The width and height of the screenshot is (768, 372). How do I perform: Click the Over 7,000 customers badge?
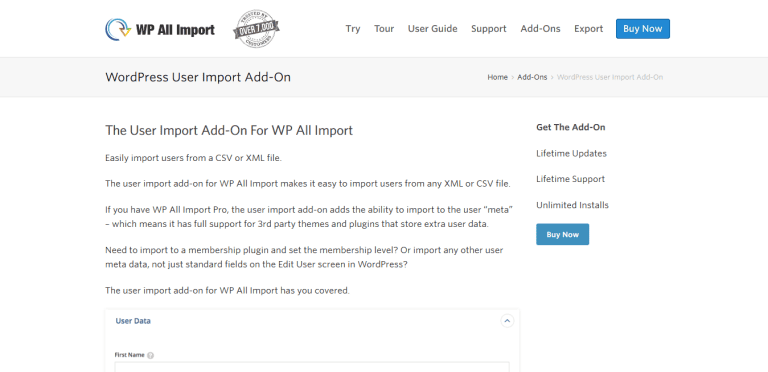tap(256, 29)
